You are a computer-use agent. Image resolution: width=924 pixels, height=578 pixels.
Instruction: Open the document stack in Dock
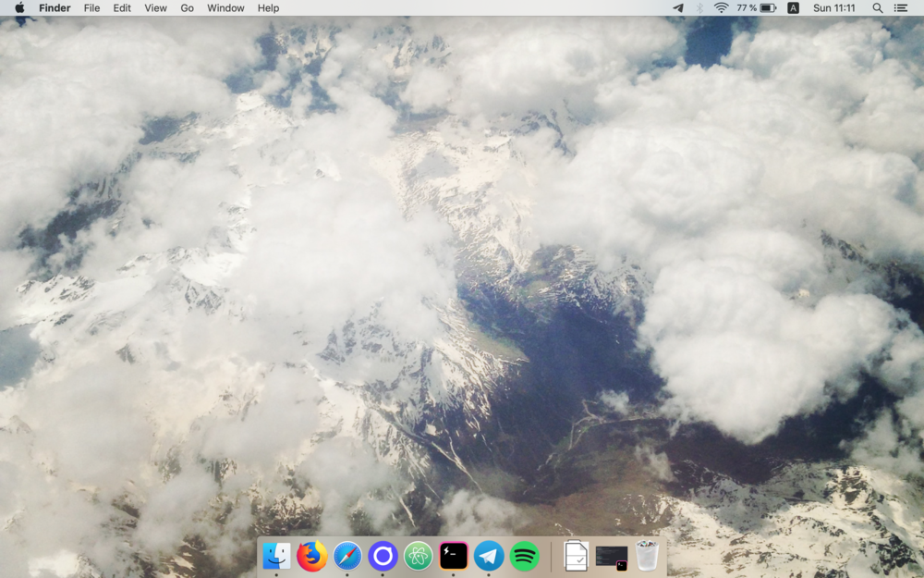[x=576, y=556]
